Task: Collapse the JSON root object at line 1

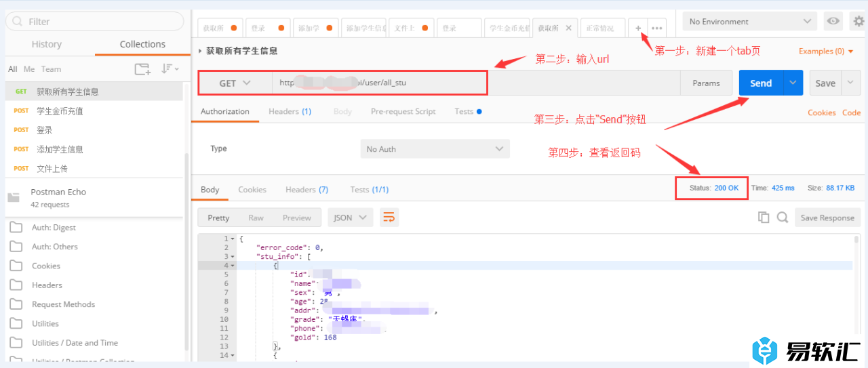Action: 233,239
